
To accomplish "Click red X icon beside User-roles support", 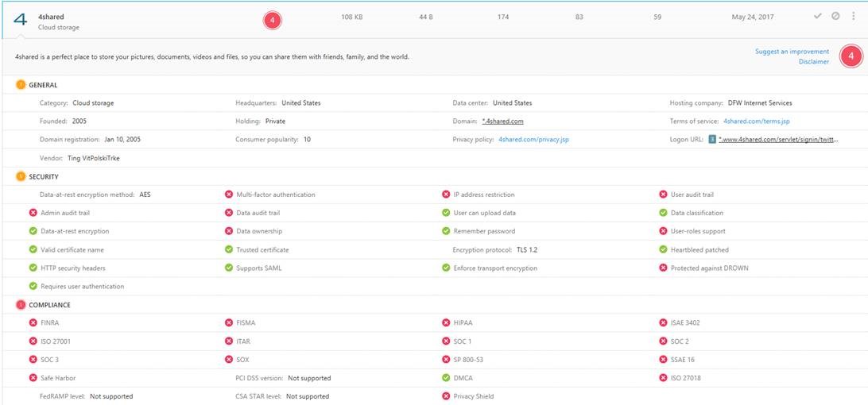I will [663, 231].
